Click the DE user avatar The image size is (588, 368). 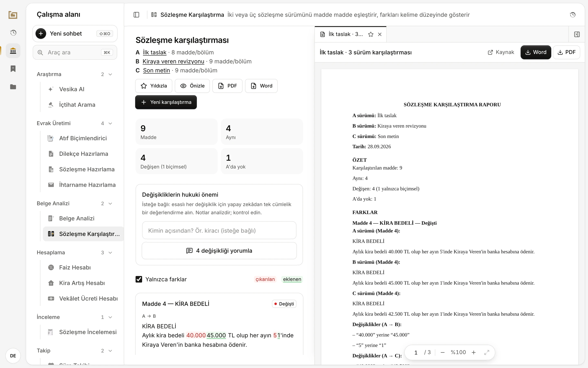point(13,356)
